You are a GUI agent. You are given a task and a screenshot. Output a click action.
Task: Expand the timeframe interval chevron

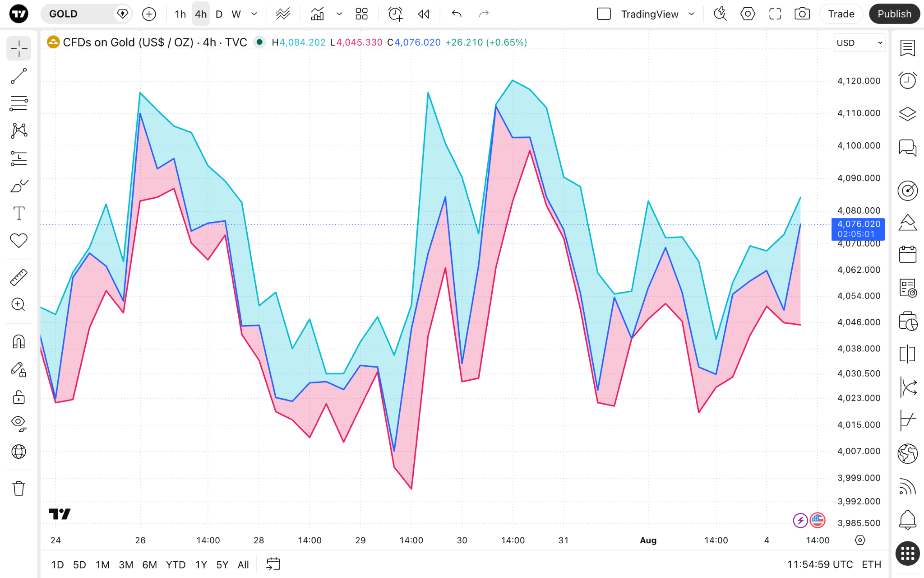click(x=254, y=14)
